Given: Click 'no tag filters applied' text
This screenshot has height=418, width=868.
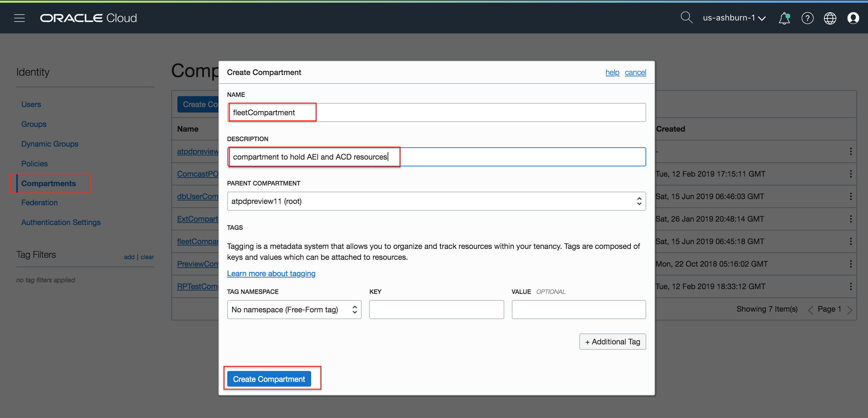Looking at the screenshot, I should (x=46, y=280).
